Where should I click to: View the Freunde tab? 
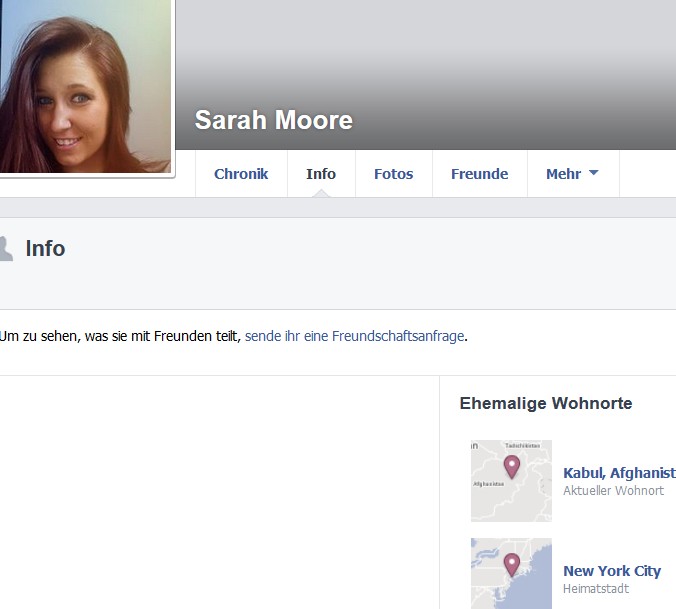tap(479, 174)
